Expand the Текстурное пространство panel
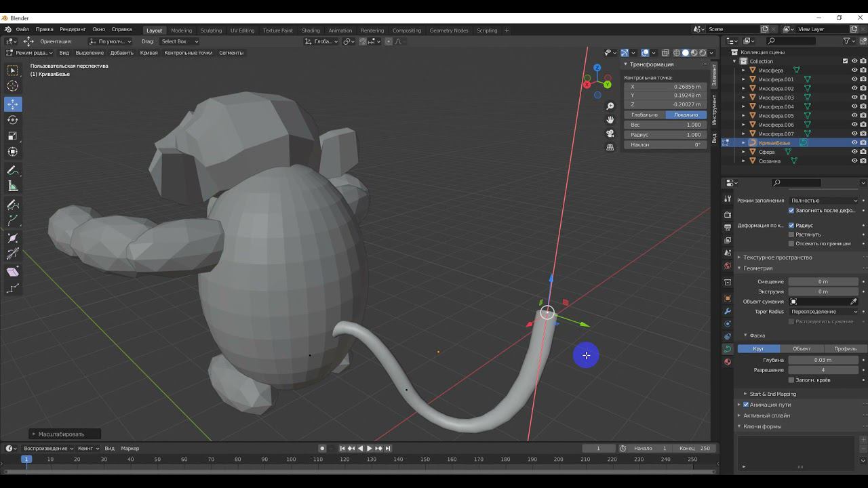This screenshot has width=868, height=488. point(777,258)
